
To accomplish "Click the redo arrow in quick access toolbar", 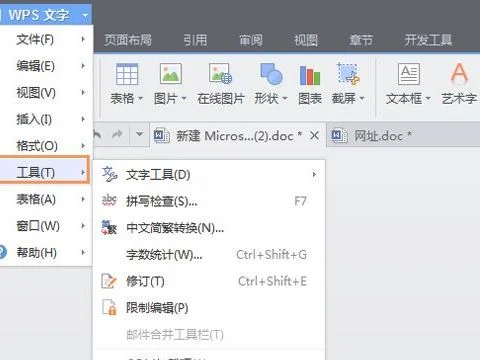I will 117,135.
